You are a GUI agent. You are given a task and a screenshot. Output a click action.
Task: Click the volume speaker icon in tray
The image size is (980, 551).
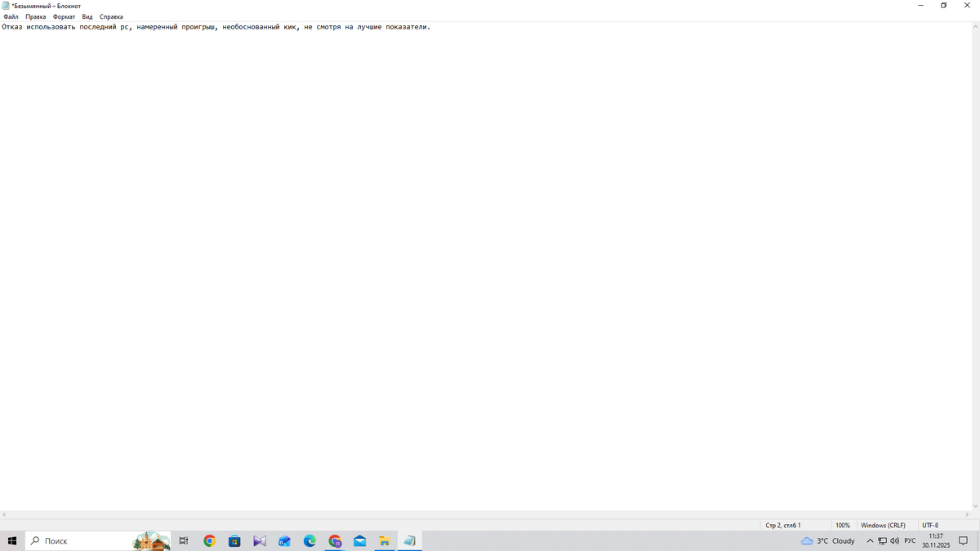(x=894, y=541)
